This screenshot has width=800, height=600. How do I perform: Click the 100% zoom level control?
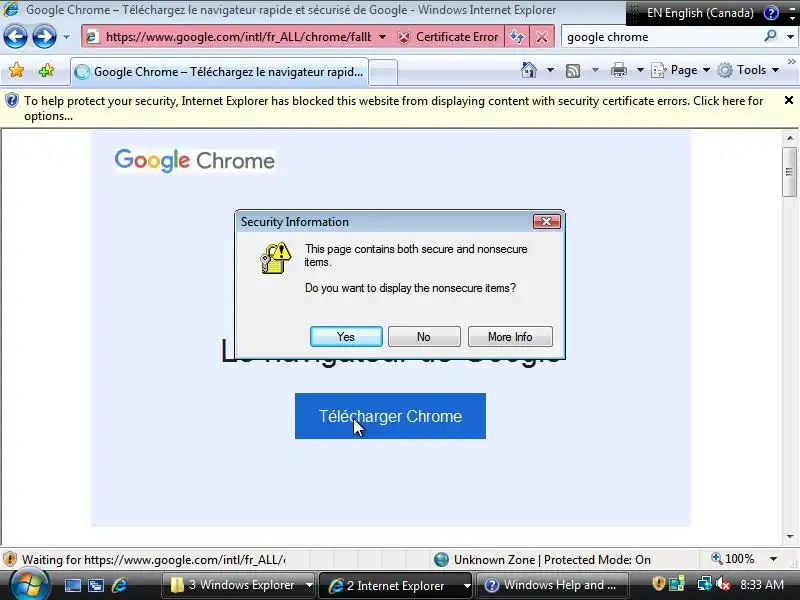click(x=733, y=559)
